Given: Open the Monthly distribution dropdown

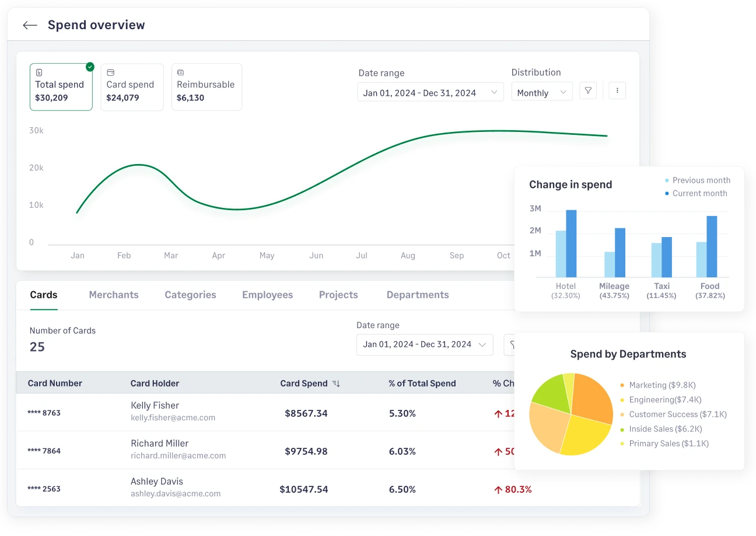Looking at the screenshot, I should 541,92.
